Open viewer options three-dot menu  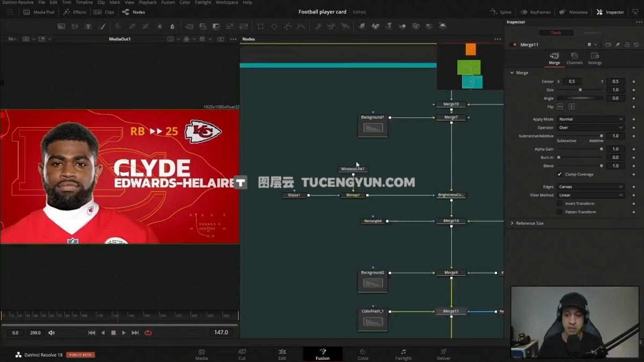[233, 39]
